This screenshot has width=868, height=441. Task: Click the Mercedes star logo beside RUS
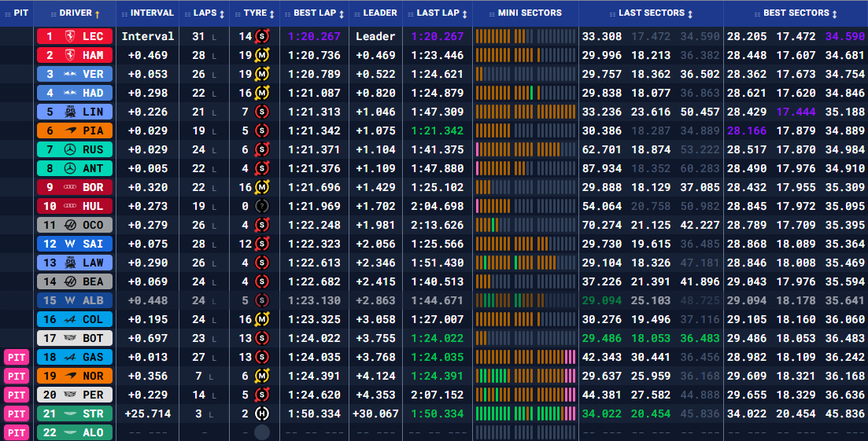pos(71,149)
